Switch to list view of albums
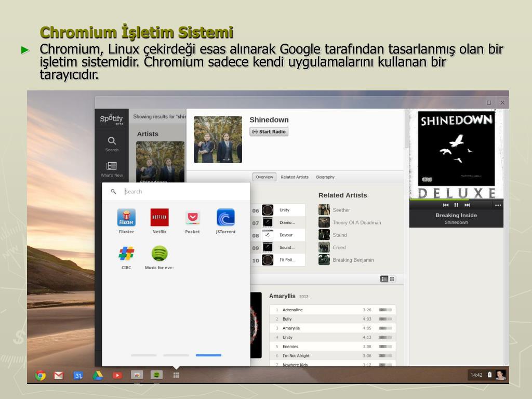Viewport: 532px width, 399px height. tap(384, 279)
